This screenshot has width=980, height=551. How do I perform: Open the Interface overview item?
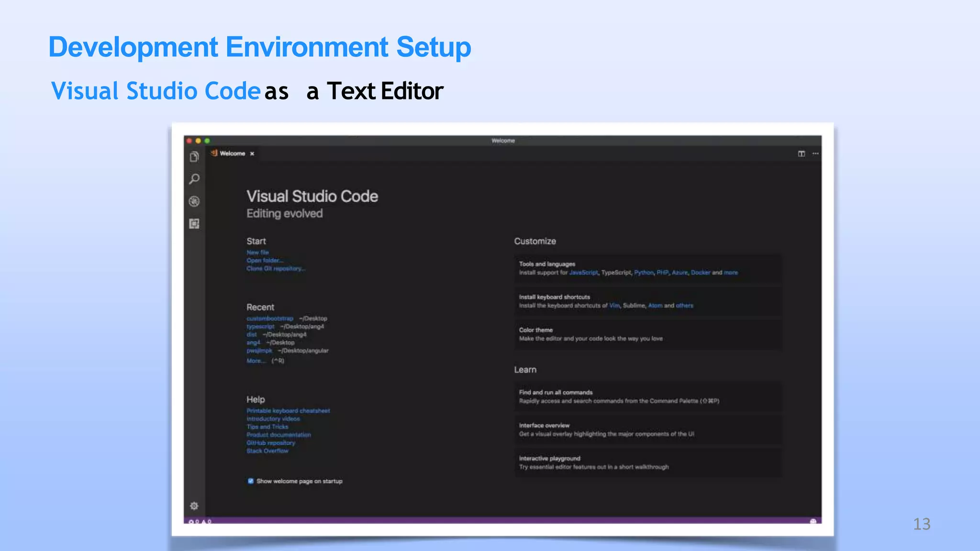click(x=648, y=430)
